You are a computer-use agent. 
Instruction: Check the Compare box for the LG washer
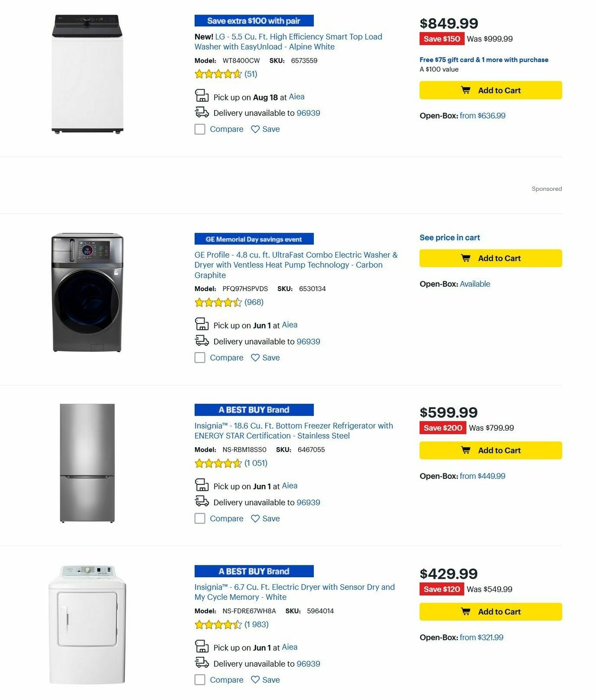(x=200, y=129)
